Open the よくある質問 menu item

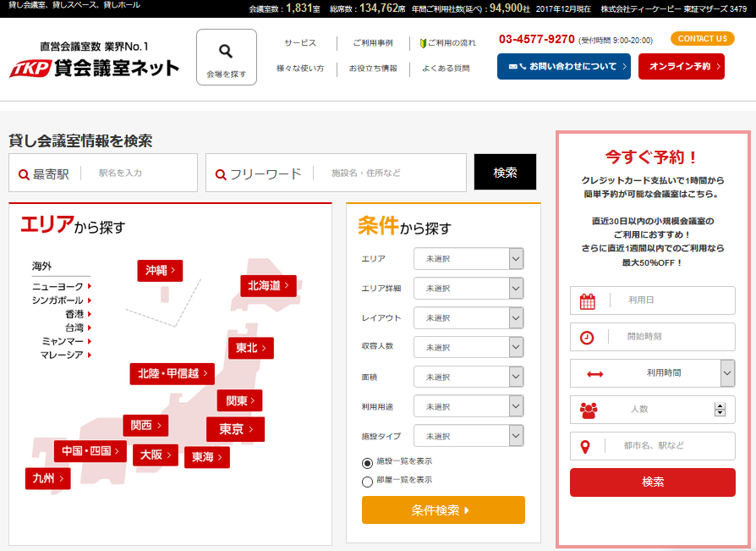tap(446, 69)
